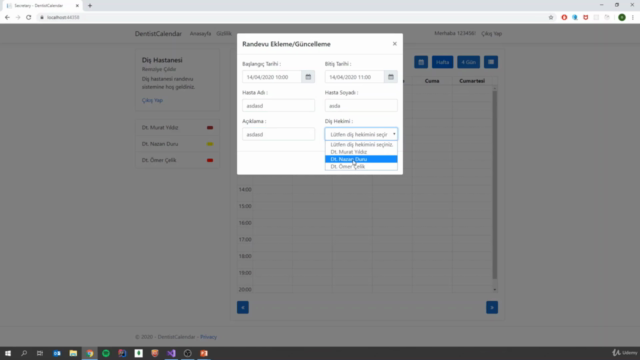Go back in browser history

(7, 17)
